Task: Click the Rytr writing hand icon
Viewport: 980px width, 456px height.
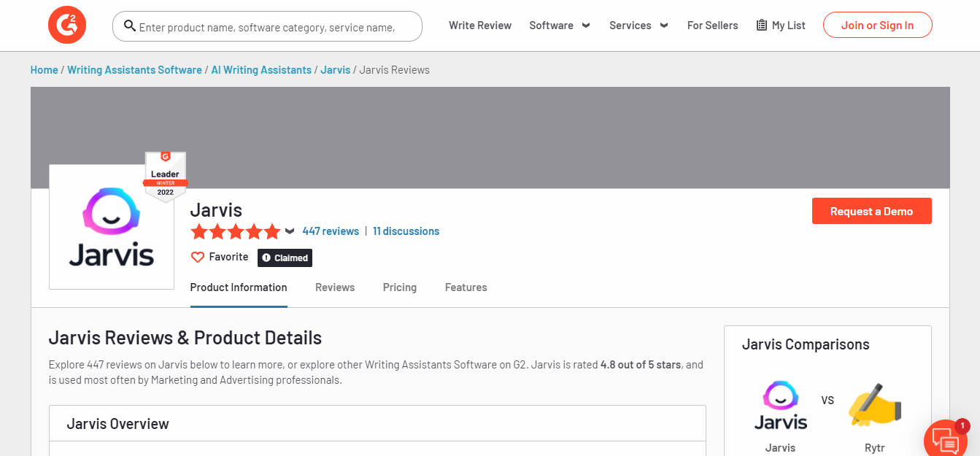Action: (875, 405)
